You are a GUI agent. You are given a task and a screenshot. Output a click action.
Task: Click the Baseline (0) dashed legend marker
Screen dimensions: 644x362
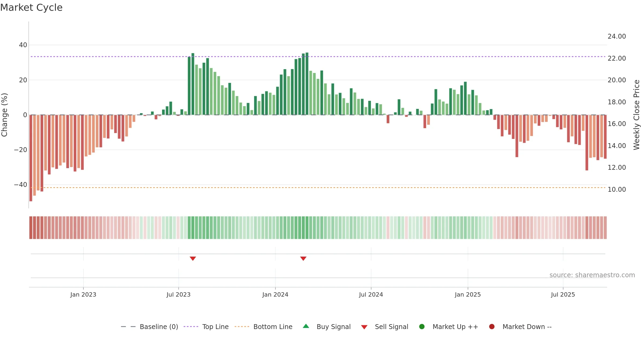128,327
